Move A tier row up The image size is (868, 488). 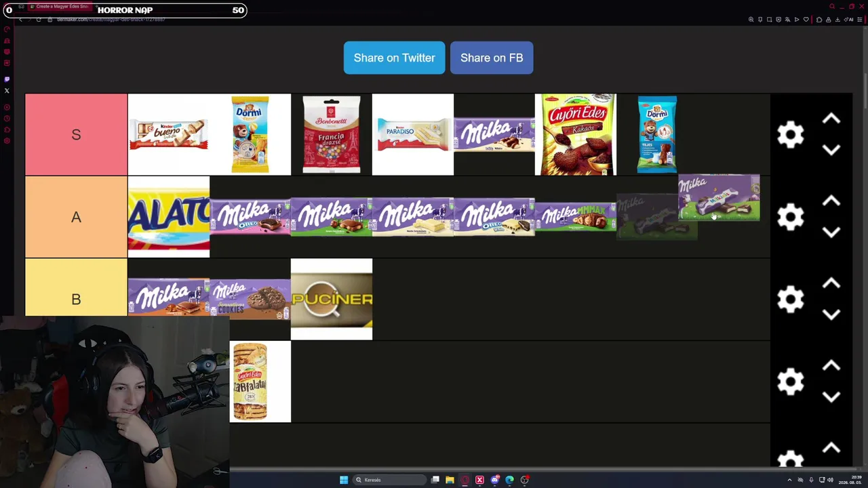(x=831, y=201)
